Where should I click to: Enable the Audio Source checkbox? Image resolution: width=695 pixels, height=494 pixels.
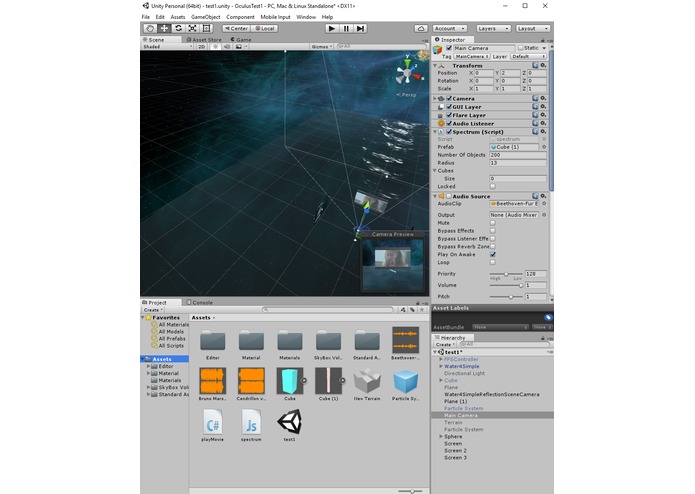pyautogui.click(x=449, y=196)
